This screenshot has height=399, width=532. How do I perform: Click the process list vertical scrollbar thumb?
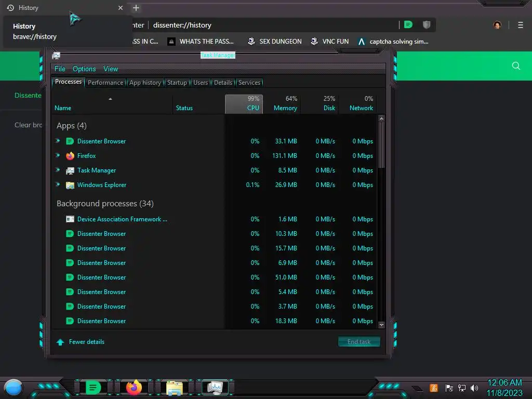(x=381, y=145)
